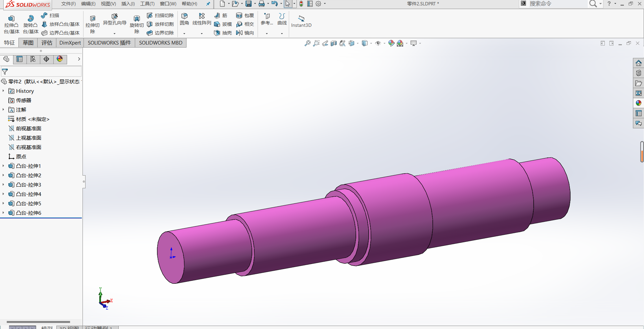
Task: Toggle the rebuild traffic light icon
Action: (301, 4)
